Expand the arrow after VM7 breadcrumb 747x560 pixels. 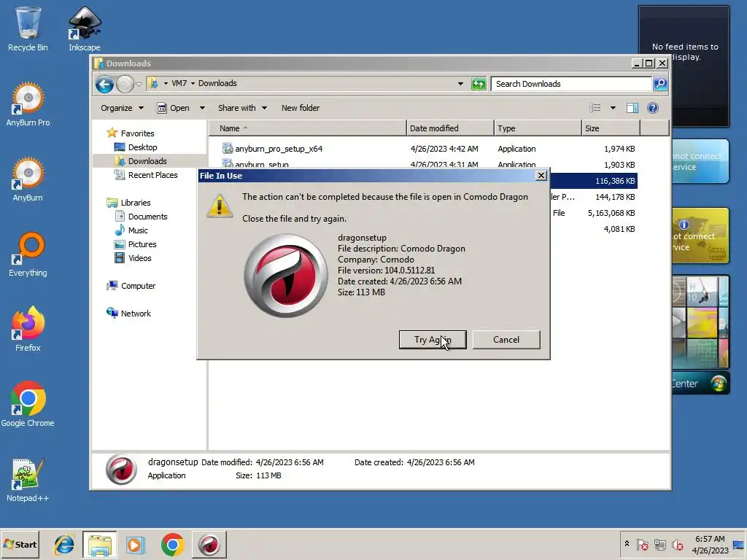point(193,83)
